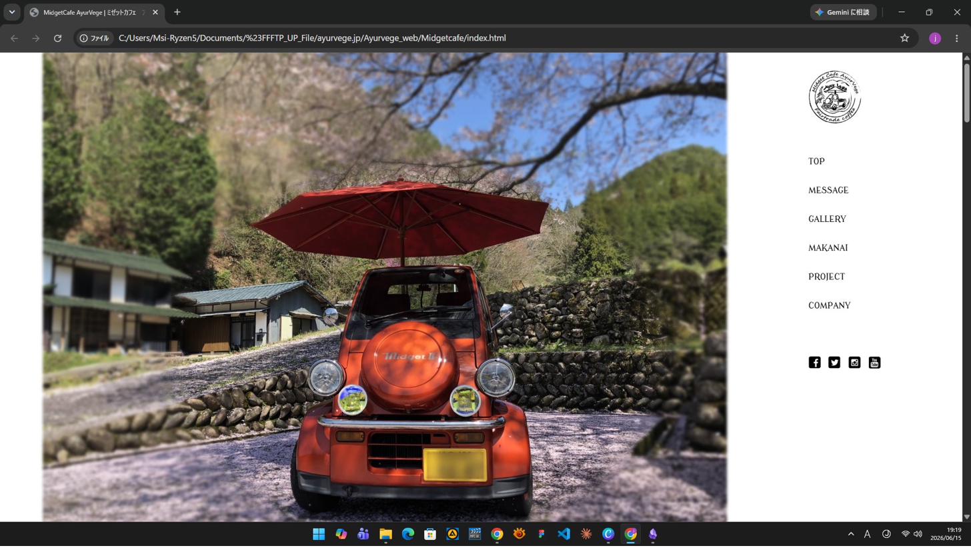This screenshot has height=560, width=971.
Task: Click the Midget Cafe AyurVege round logo
Action: 834,97
